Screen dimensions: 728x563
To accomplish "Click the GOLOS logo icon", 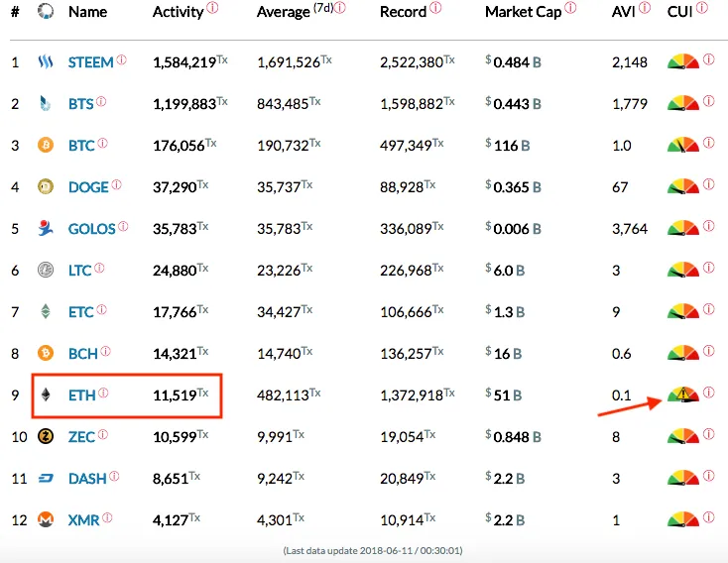I will click(46, 228).
